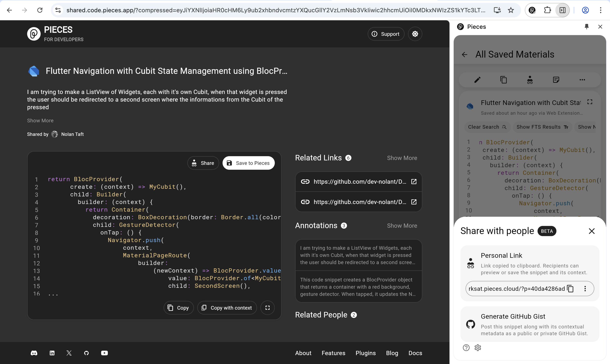
Task: Open the Support button
Action: 386,34
